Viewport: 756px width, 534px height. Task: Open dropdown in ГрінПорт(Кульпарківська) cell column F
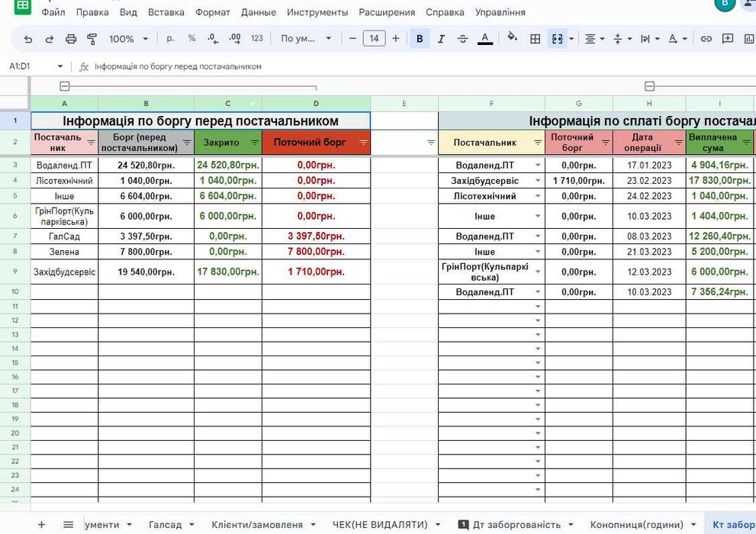pyautogui.click(x=538, y=272)
